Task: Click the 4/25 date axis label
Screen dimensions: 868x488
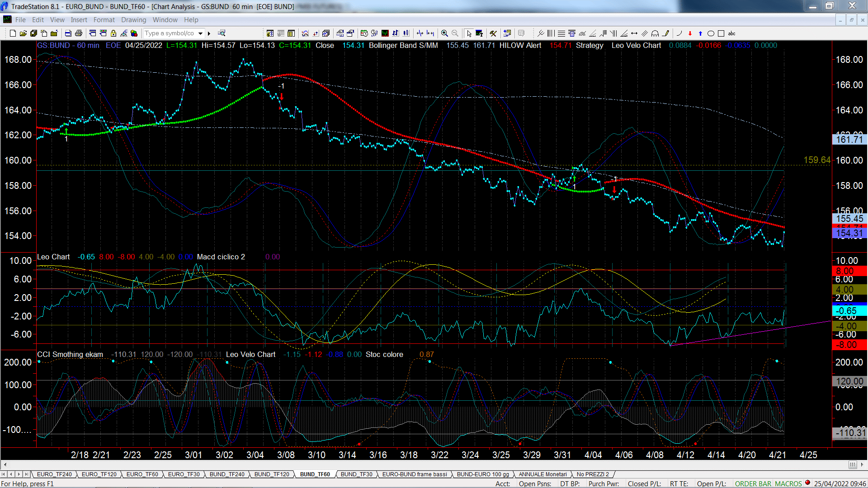Action: [x=808, y=455]
